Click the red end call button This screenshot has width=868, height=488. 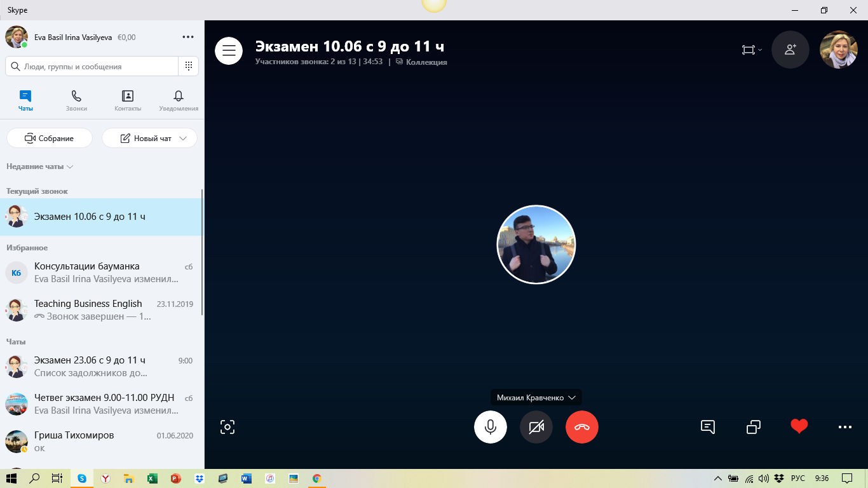(581, 427)
